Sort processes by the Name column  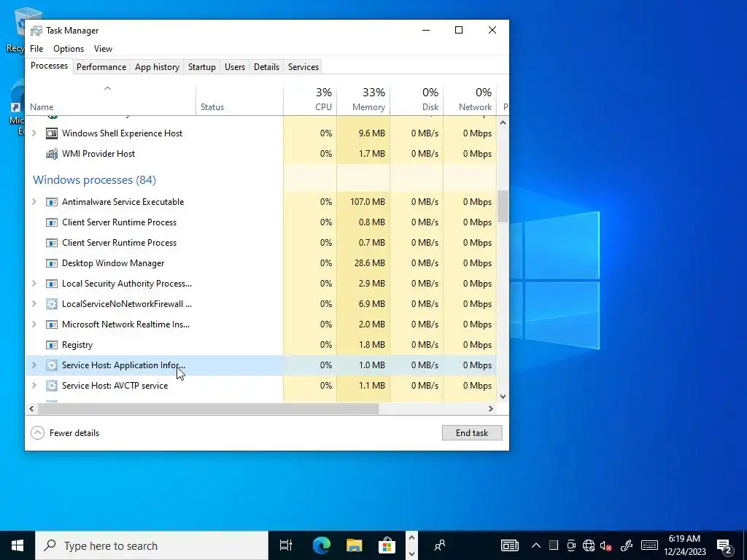(111, 100)
